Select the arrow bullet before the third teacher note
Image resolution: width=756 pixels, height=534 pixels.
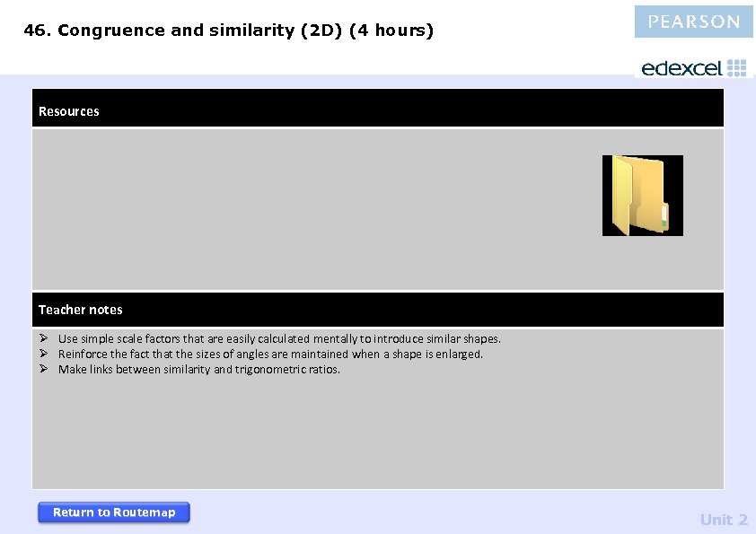(x=45, y=369)
